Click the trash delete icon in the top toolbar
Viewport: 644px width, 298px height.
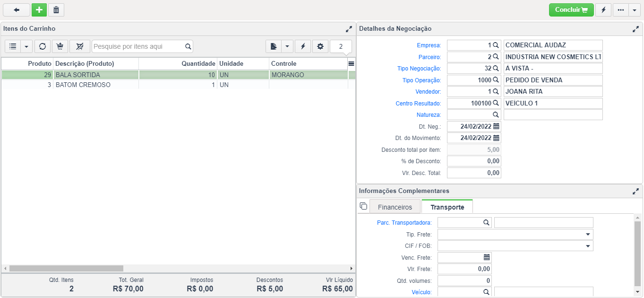click(56, 9)
